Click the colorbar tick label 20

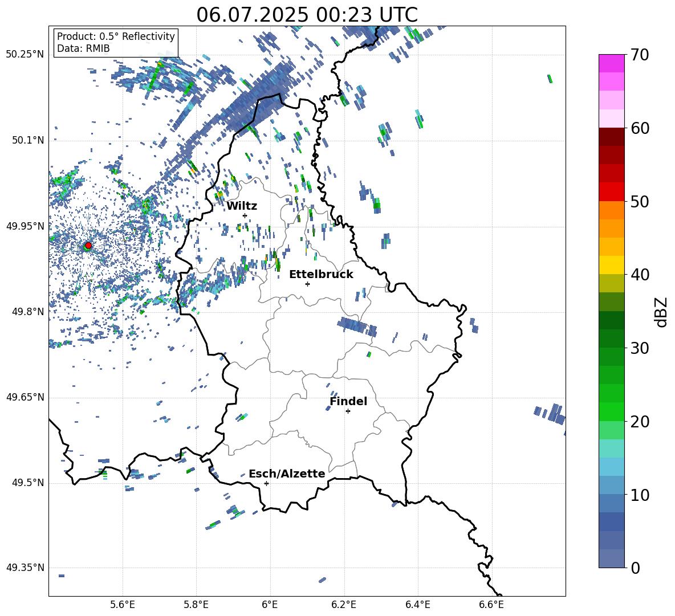coord(640,422)
